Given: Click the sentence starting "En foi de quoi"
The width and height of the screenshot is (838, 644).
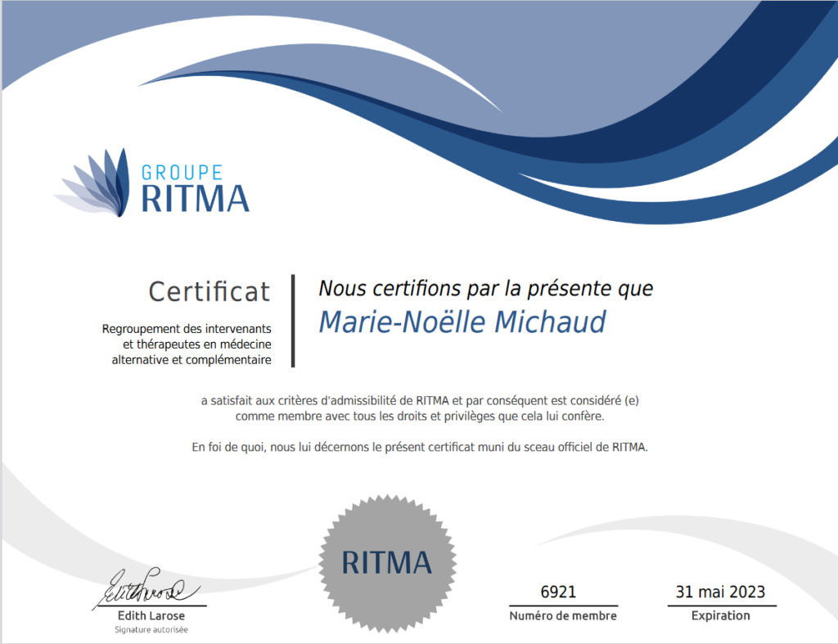Looking at the screenshot, I should click(420, 447).
